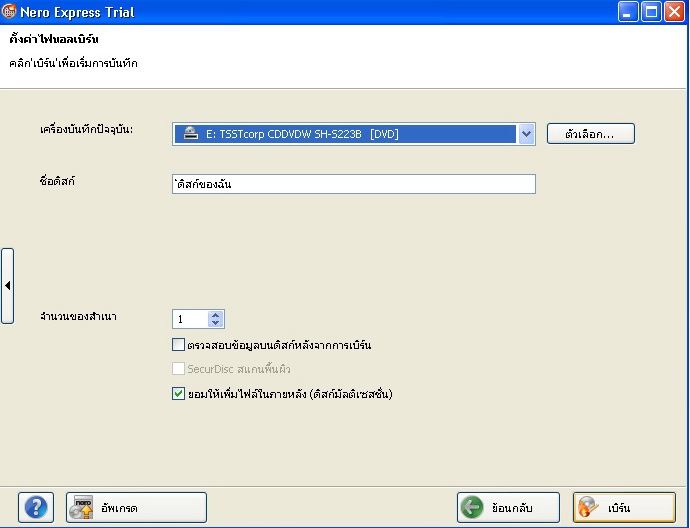Close the Nero Express Trial window
690x528 pixels.
674,11
